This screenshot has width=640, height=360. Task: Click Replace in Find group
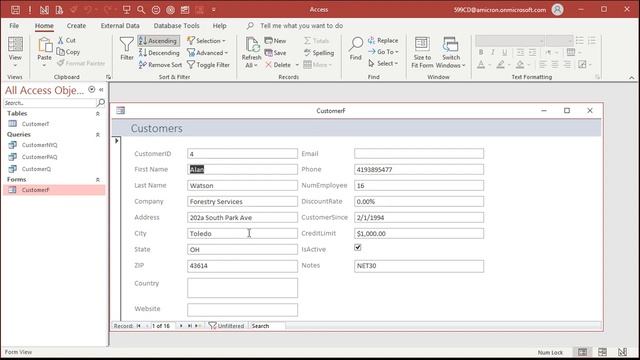click(x=383, y=40)
